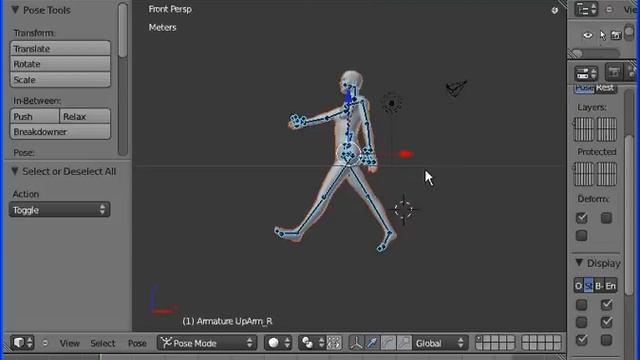Image resolution: width=640 pixels, height=360 pixels.
Task: Open the Action Toggle dropdown
Action: pyautogui.click(x=60, y=210)
